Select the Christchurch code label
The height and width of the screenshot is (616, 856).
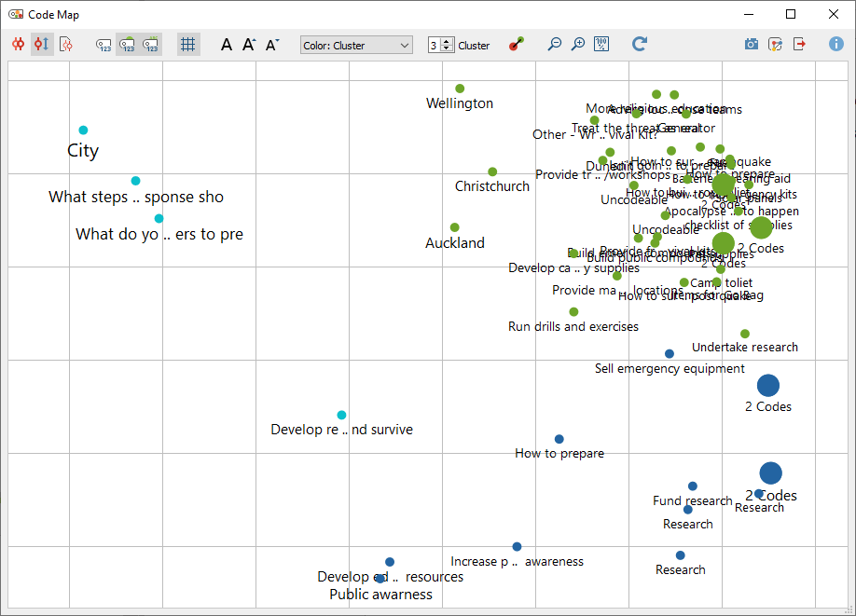(x=492, y=186)
